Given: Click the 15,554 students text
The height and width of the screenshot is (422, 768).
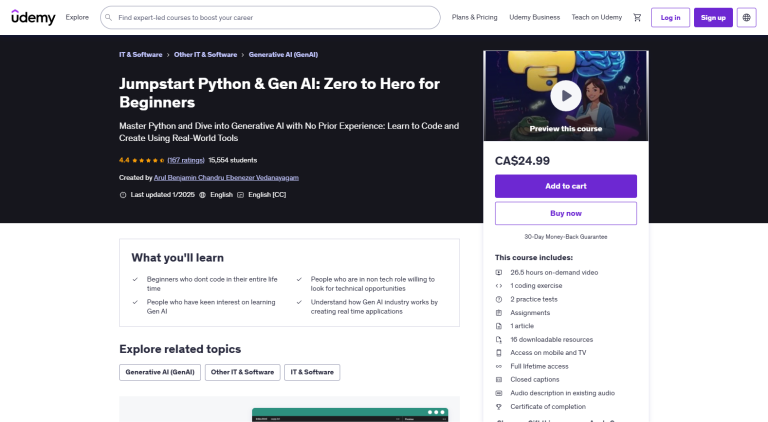Looking at the screenshot, I should coord(233,160).
